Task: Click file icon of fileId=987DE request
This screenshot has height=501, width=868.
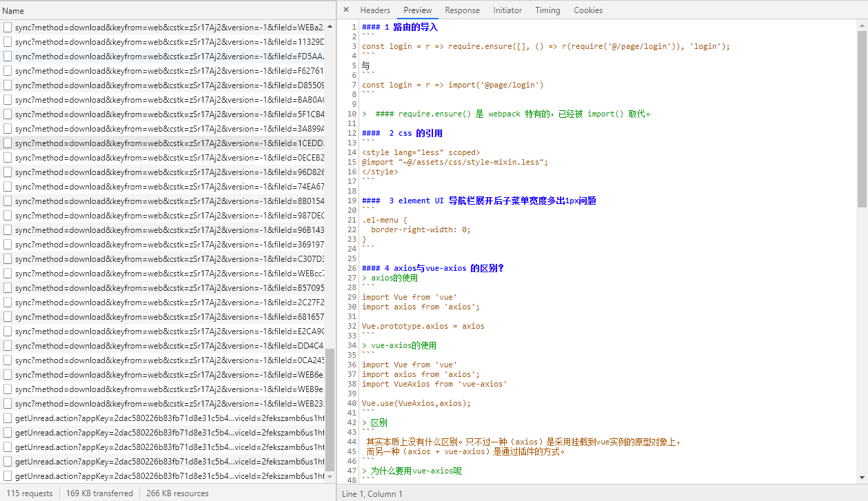Action: (8, 215)
